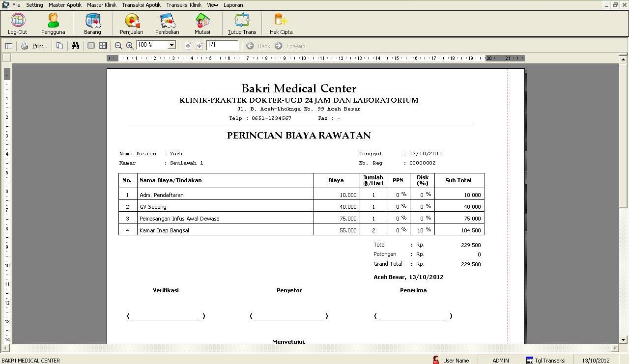Open the View menu
Screen dimensions: 629x364
pos(212,5)
